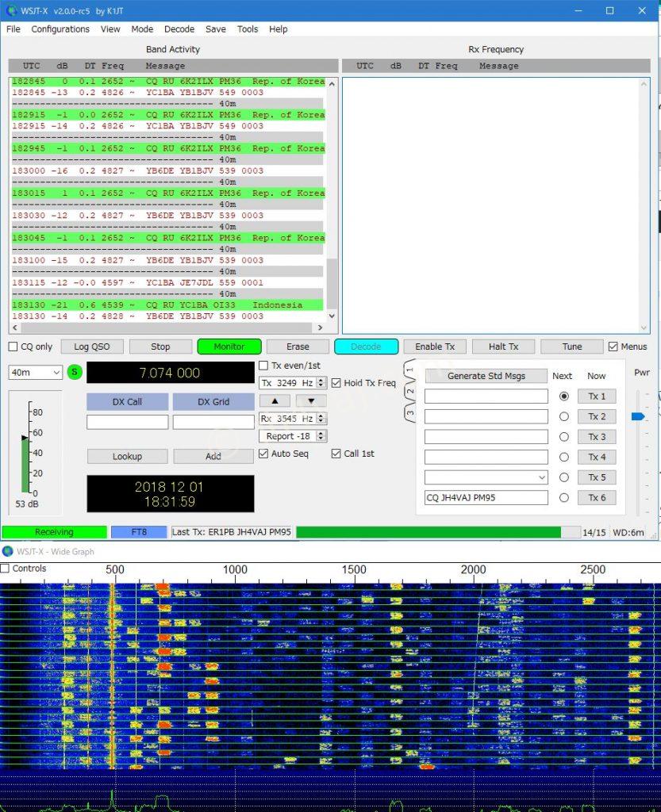Open the 40m band dropdown

(35, 373)
